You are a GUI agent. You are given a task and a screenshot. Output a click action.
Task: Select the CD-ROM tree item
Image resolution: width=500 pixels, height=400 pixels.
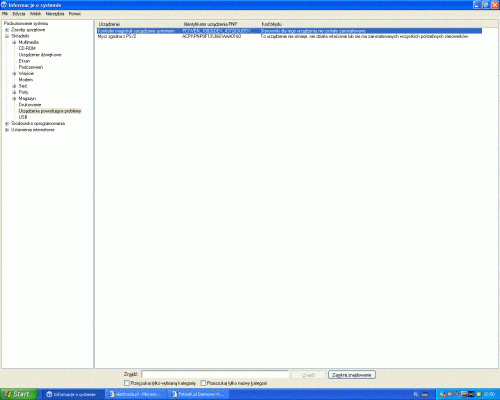click(x=27, y=48)
